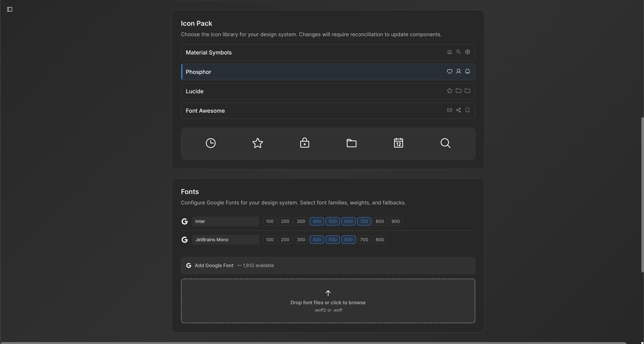Click the Add Google Font button
The width and height of the screenshot is (644, 344).
(x=328, y=265)
